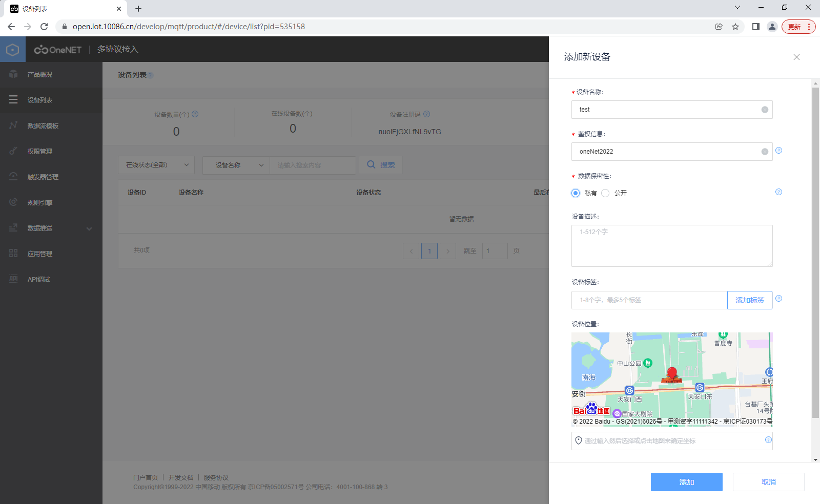The height and width of the screenshot is (504, 820).
Task: Go to next page arrow
Action: point(448,251)
